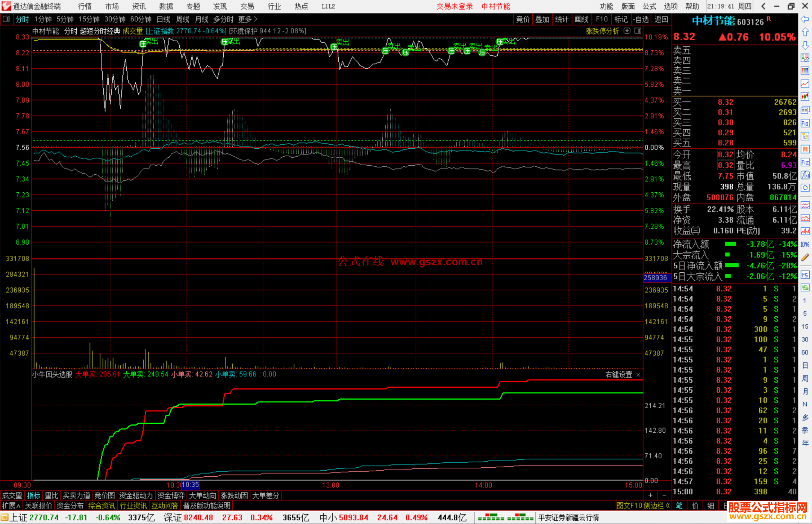Expand the 扩展 panel at bottom left
This screenshot has height=524, width=812.
tap(11, 506)
